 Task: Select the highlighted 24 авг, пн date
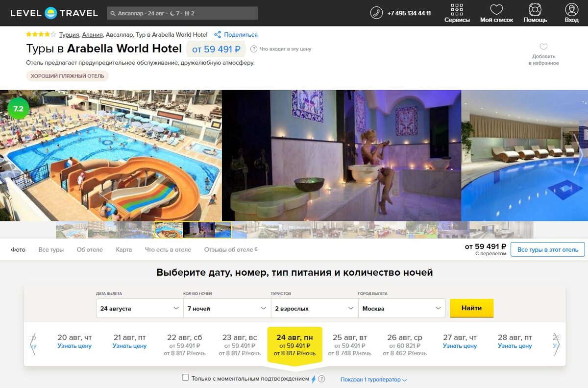click(x=294, y=345)
